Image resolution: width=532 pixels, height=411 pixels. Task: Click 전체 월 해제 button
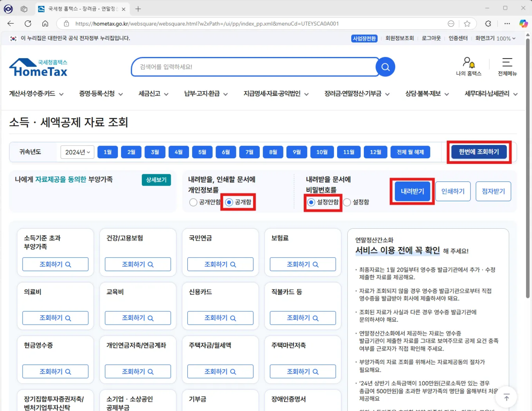[x=410, y=152]
